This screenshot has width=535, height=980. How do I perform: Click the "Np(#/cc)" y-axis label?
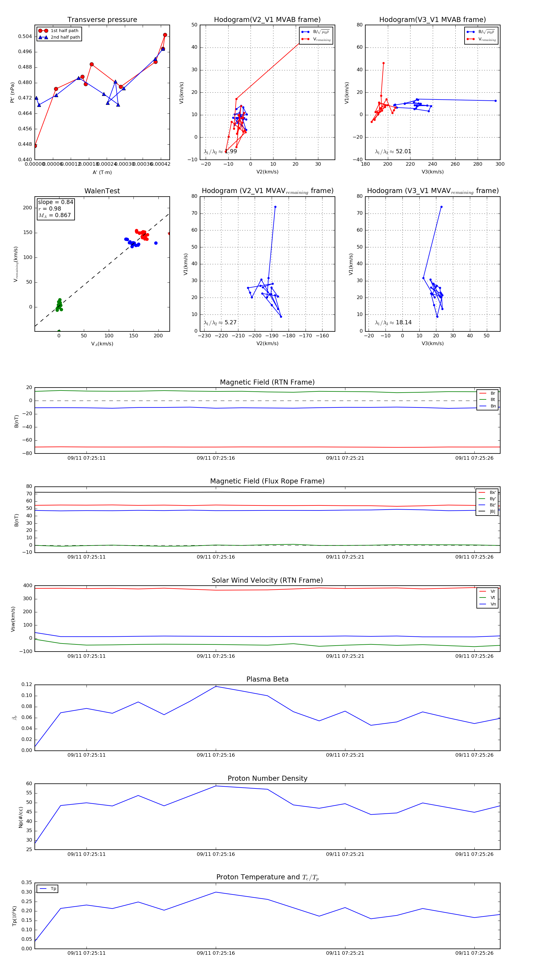click(21, 817)
